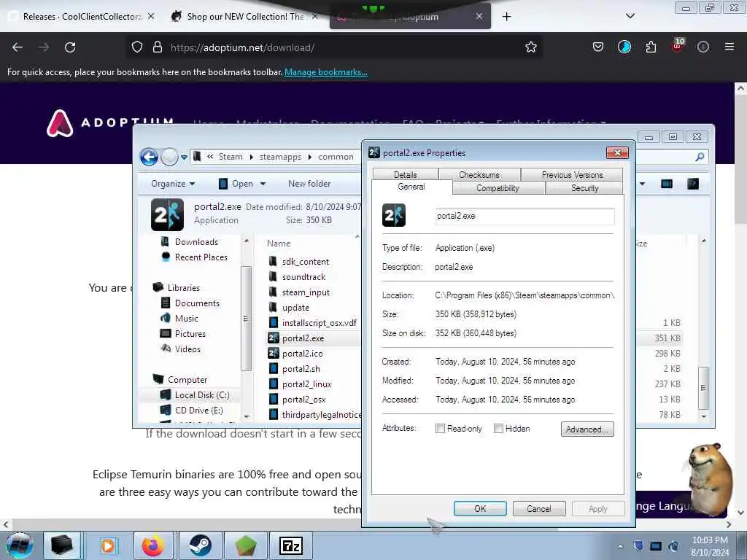Reload the Firefox page

pyautogui.click(x=70, y=47)
